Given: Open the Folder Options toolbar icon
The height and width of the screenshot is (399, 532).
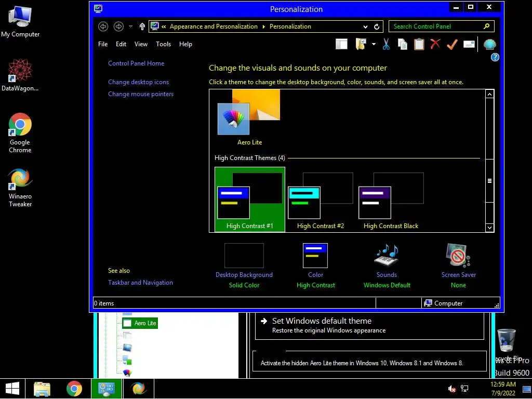Looking at the screenshot, I should [x=361, y=44].
